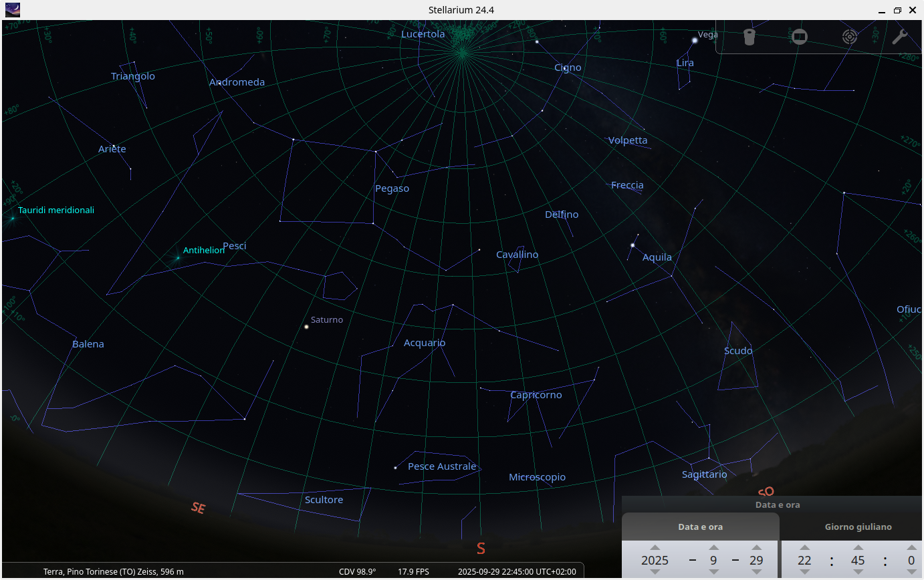
Task: Increment the seconds field up arrow
Action: click(x=911, y=548)
